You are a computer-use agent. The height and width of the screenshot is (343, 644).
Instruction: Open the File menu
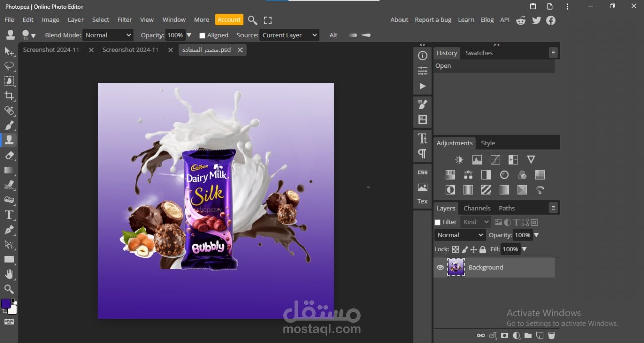click(x=9, y=20)
